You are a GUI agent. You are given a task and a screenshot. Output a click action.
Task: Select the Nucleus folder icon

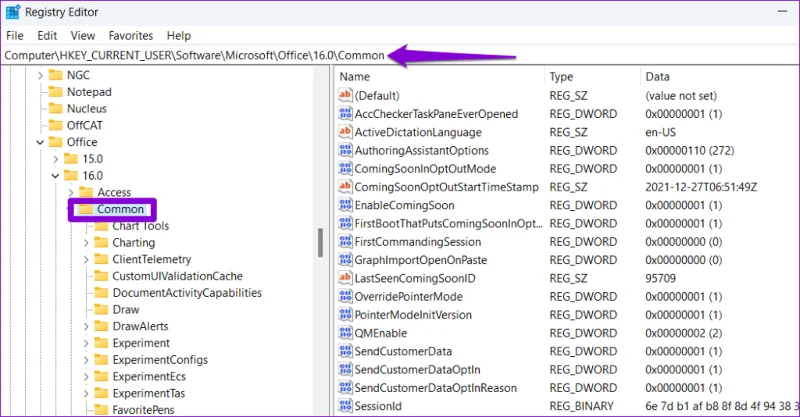[x=55, y=109]
